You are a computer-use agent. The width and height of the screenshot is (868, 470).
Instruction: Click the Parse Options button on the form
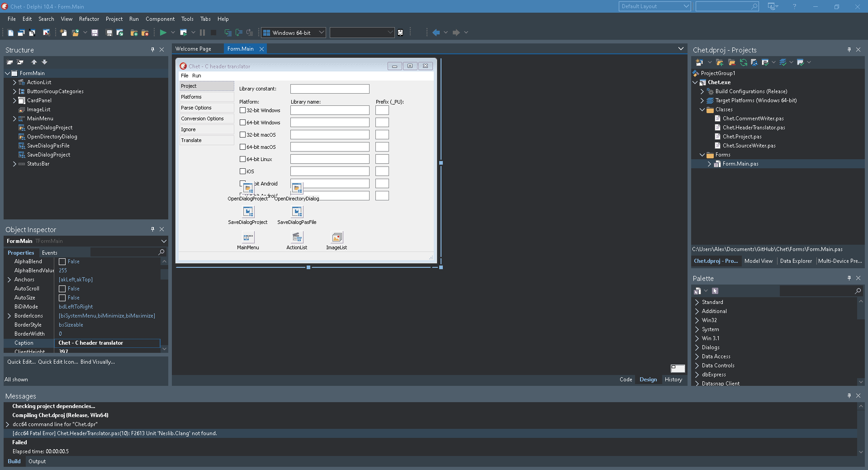[207, 108]
